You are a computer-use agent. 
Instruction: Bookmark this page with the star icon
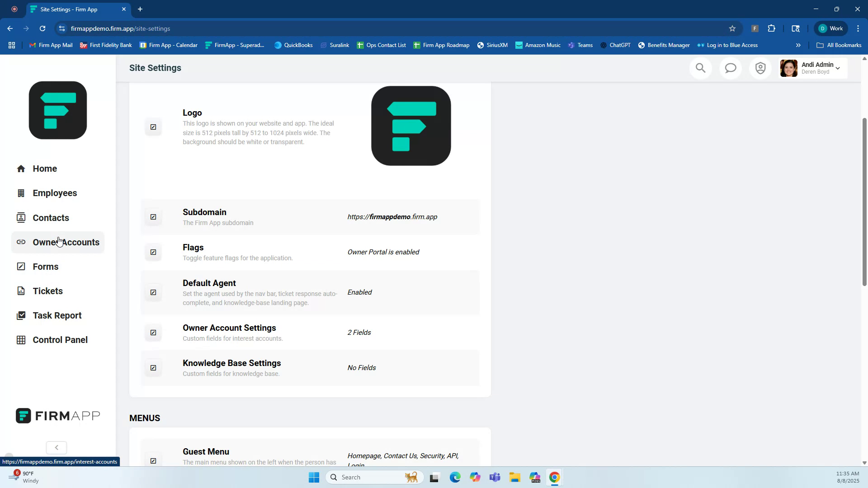pos(732,28)
